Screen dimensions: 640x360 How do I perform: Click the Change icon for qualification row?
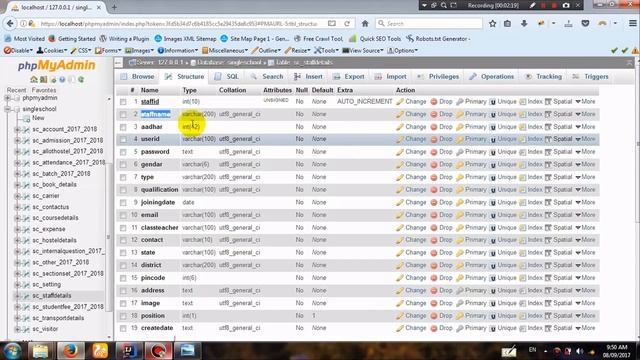400,190
